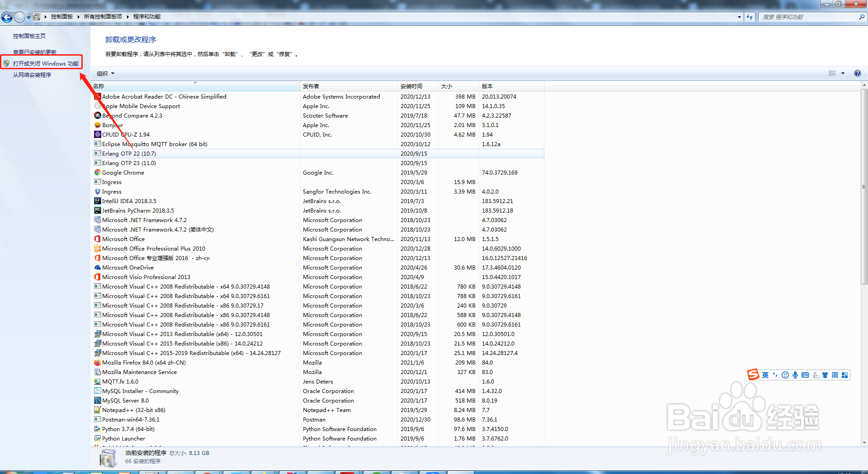The height and width of the screenshot is (474, 868).
Task: Select MySQL Server 8.0 icon
Action: 97,400
